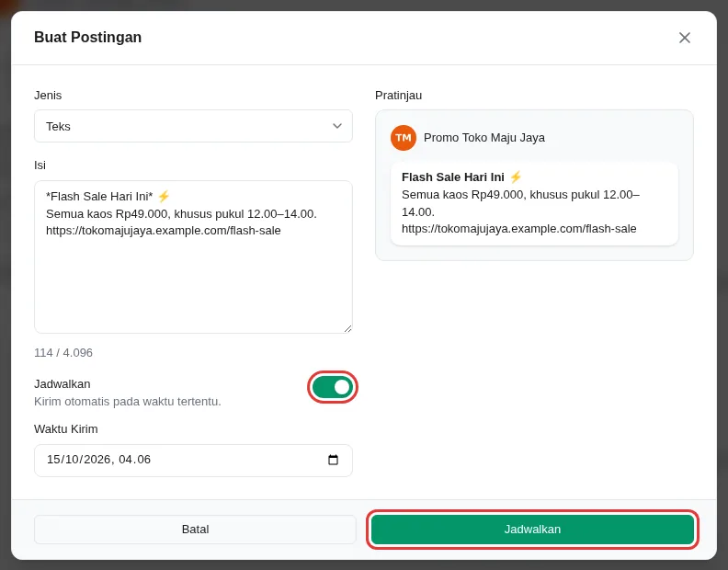Image resolution: width=728 pixels, height=570 pixels.
Task: Click the Promo Toko Maju Jaya name
Action: click(x=484, y=138)
